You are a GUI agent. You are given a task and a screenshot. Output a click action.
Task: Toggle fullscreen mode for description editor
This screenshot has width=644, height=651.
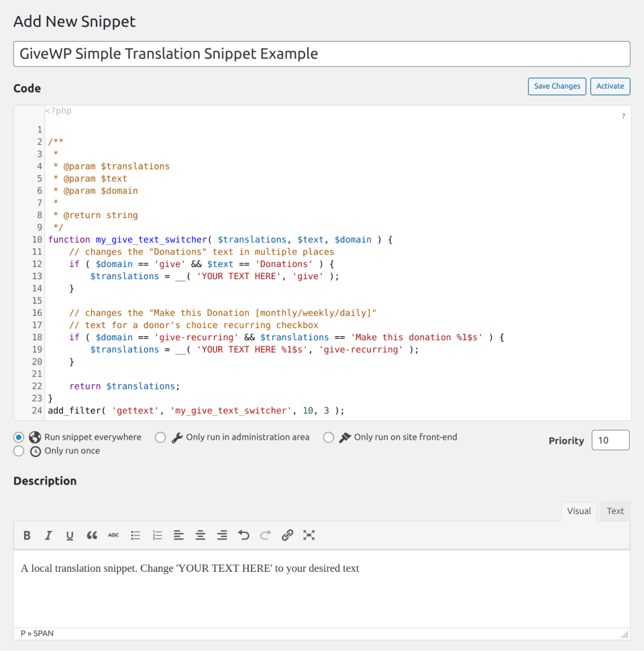[x=309, y=535]
